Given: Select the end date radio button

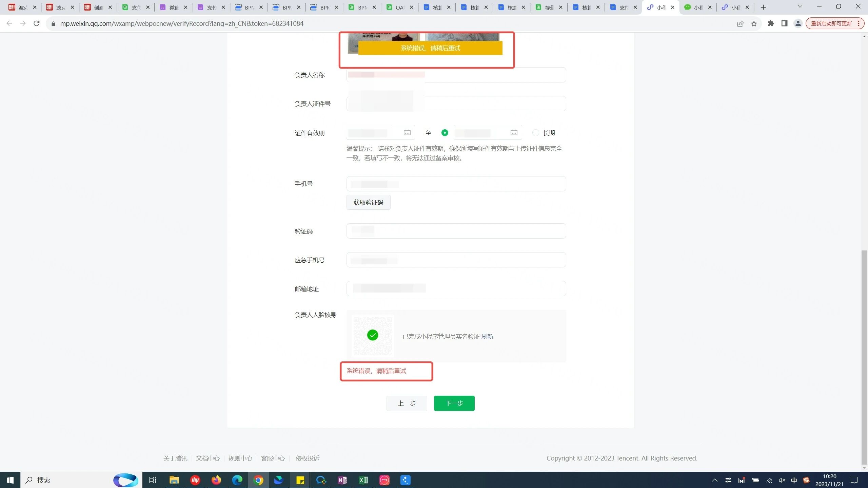Looking at the screenshot, I should coord(445,133).
